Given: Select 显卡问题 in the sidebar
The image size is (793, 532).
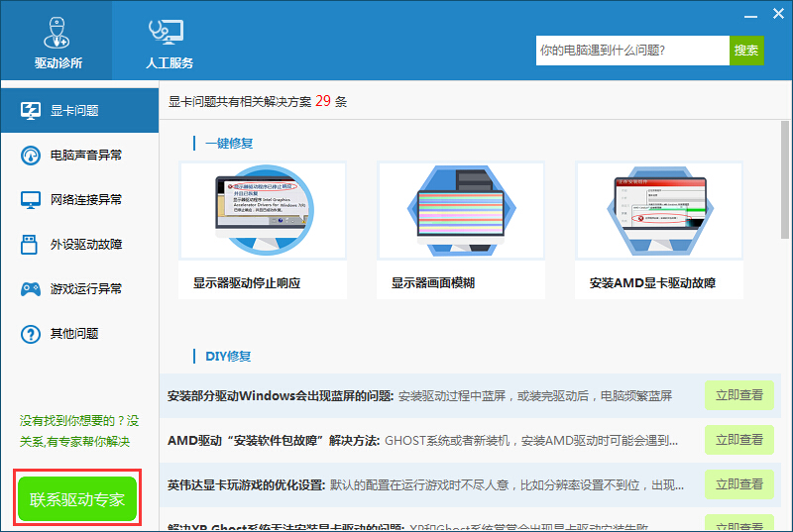Looking at the screenshot, I should (79, 111).
